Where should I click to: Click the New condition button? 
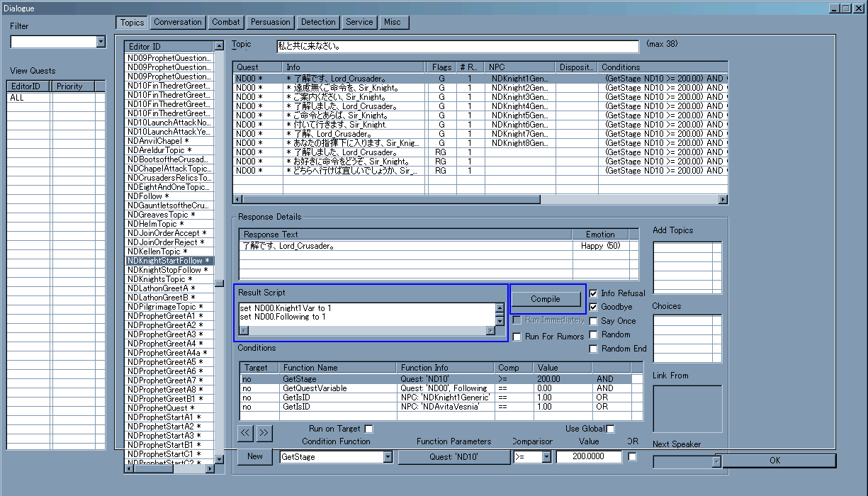pyautogui.click(x=255, y=457)
